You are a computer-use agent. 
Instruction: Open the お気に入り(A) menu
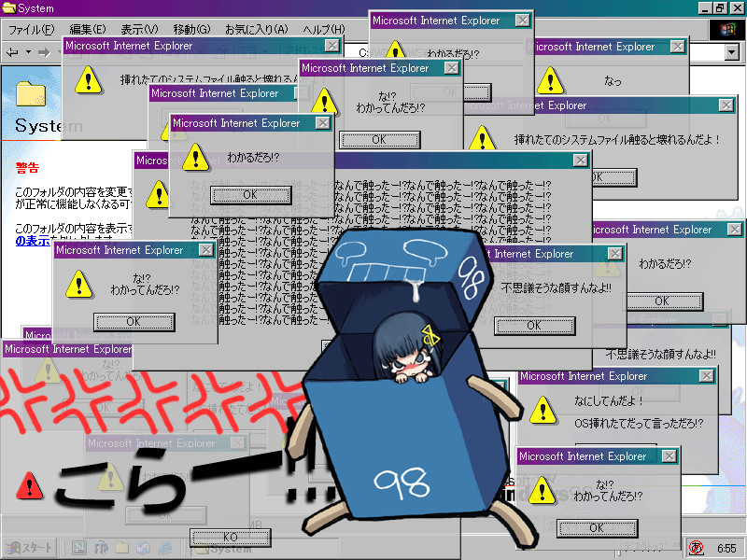(x=256, y=30)
